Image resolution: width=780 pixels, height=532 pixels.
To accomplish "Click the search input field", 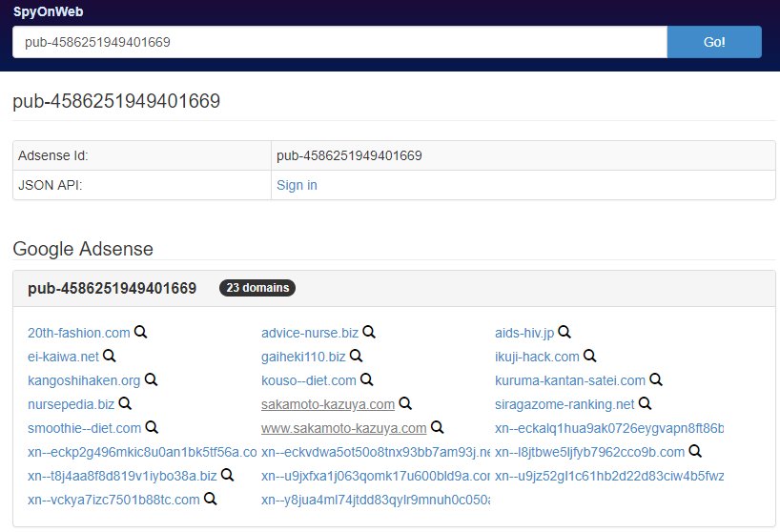I will pyautogui.click(x=339, y=42).
